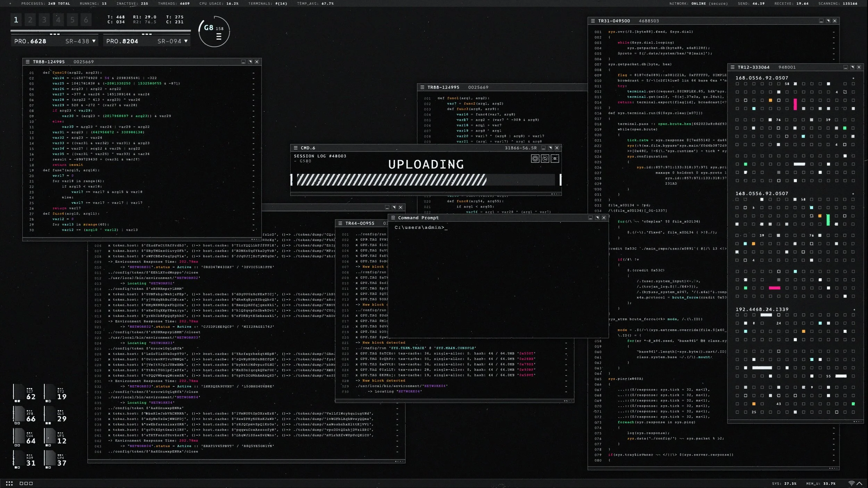Open the CMD.6 window hamburger menu
This screenshot has height=488, width=868.
tap(296, 148)
